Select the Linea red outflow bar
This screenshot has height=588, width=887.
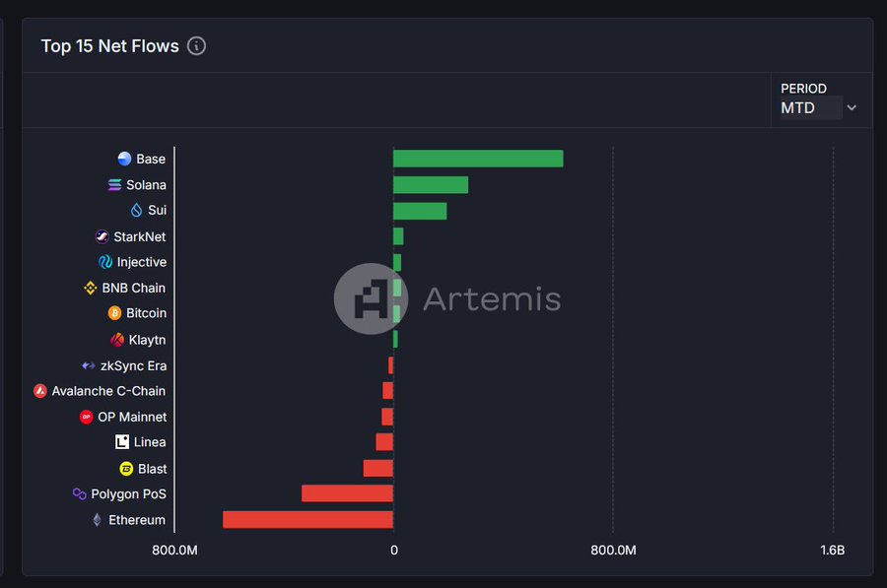(x=384, y=442)
